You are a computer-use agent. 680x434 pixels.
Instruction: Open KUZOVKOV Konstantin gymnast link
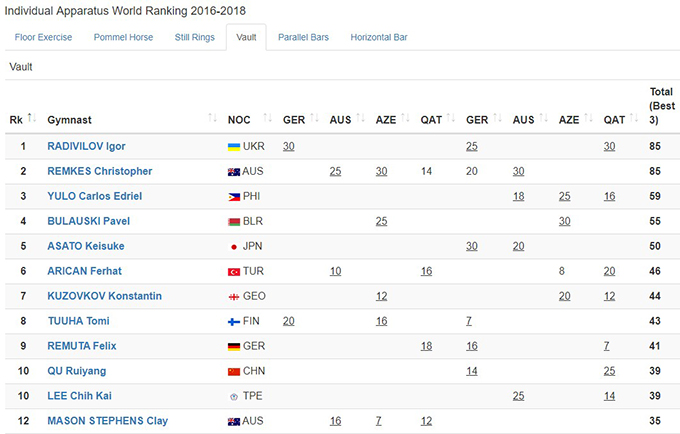point(105,296)
